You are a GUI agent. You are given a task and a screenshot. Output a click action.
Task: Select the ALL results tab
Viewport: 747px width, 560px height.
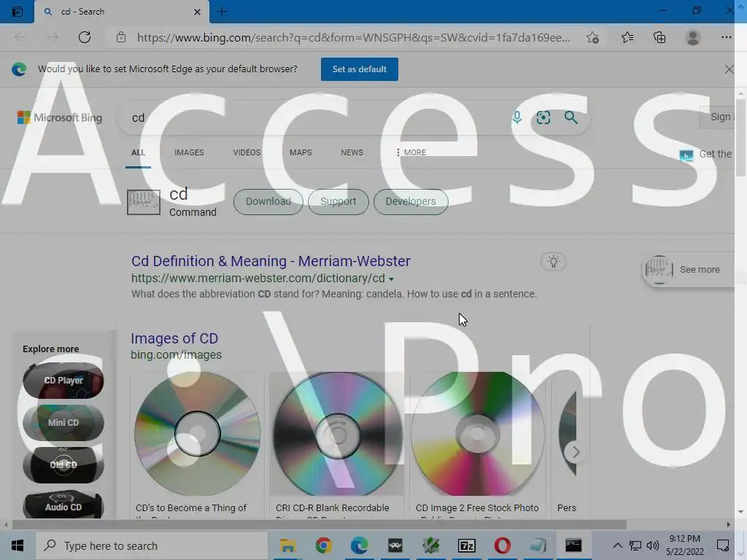pos(138,152)
